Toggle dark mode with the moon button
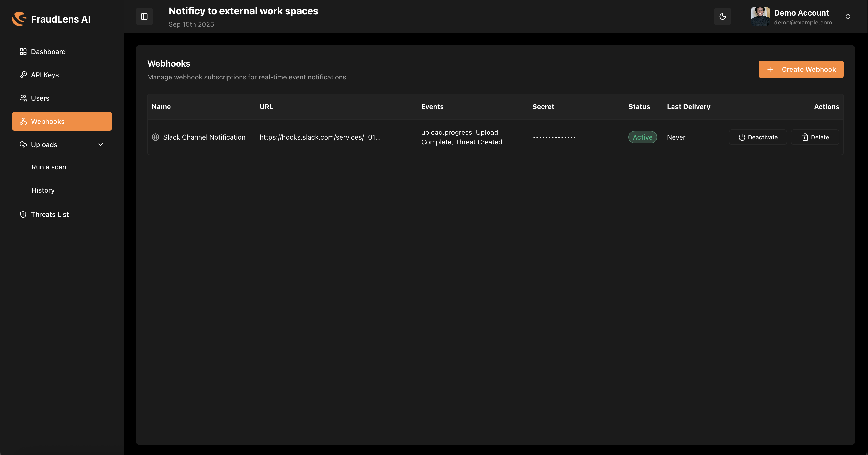The height and width of the screenshot is (455, 868). pyautogui.click(x=722, y=16)
